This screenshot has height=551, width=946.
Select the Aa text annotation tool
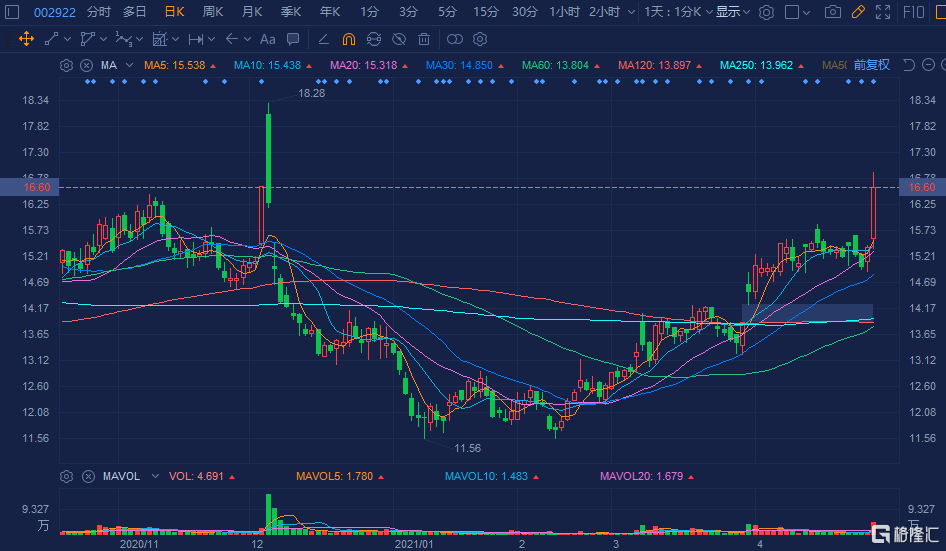(267, 39)
